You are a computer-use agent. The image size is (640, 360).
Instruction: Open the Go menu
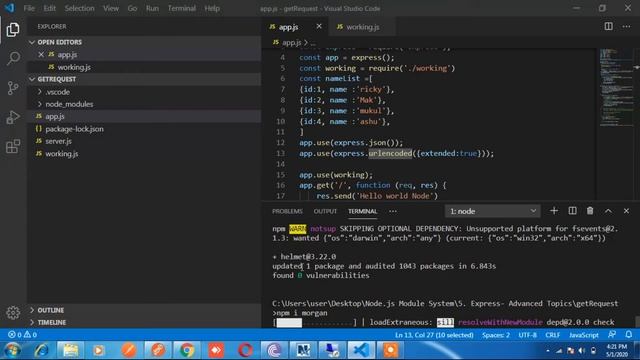[x=132, y=8]
